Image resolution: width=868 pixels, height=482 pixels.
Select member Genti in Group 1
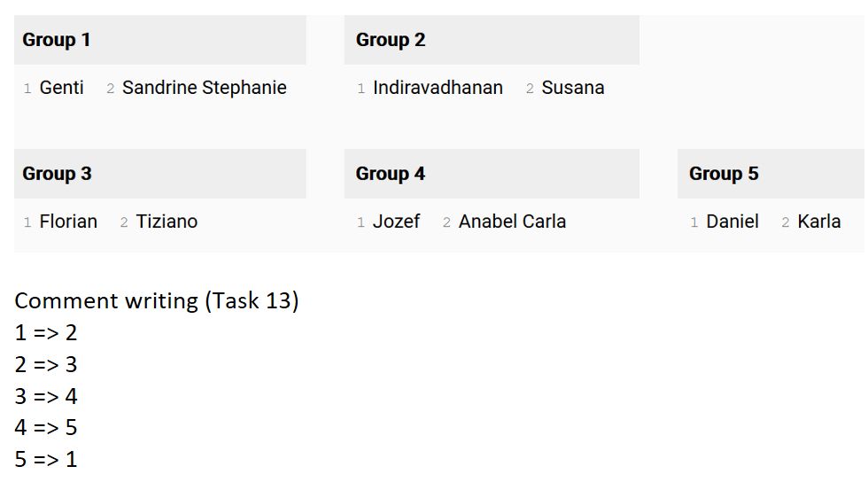[62, 88]
